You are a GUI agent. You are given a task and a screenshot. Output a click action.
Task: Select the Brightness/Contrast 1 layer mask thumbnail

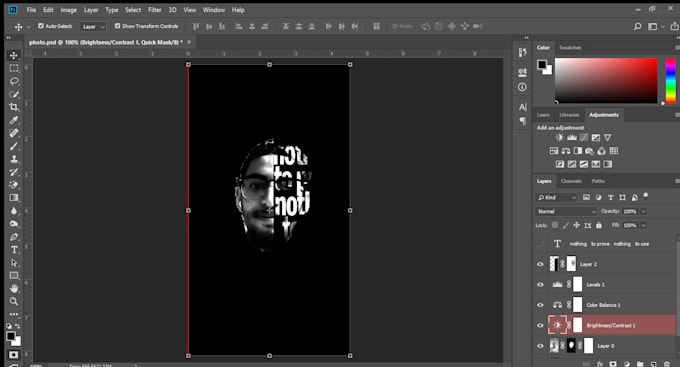pyautogui.click(x=578, y=325)
